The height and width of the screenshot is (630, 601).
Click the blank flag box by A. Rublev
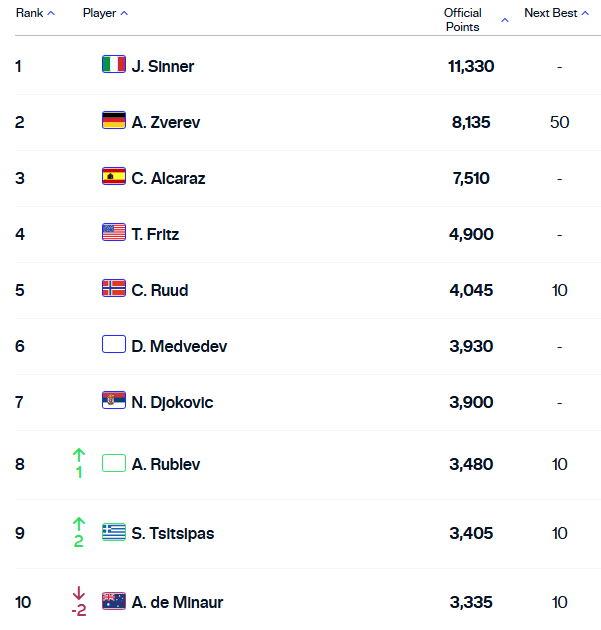tap(114, 463)
